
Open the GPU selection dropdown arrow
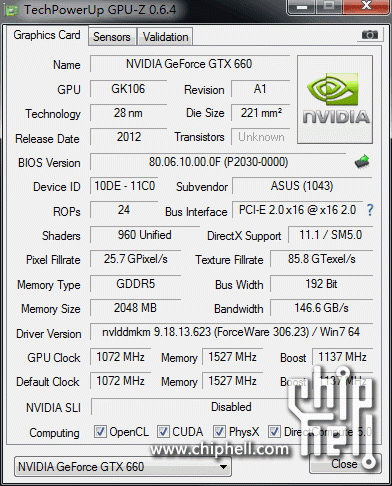point(224,467)
